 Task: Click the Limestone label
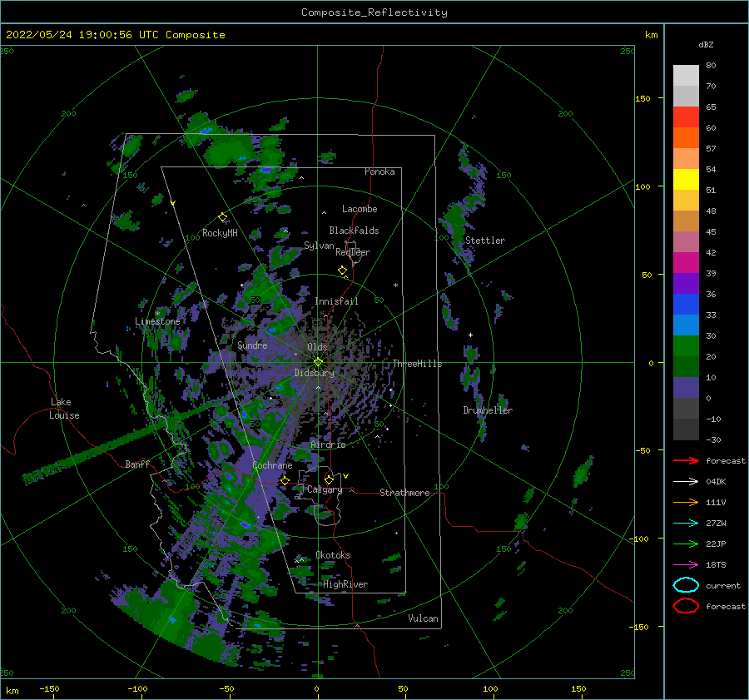coord(157,321)
